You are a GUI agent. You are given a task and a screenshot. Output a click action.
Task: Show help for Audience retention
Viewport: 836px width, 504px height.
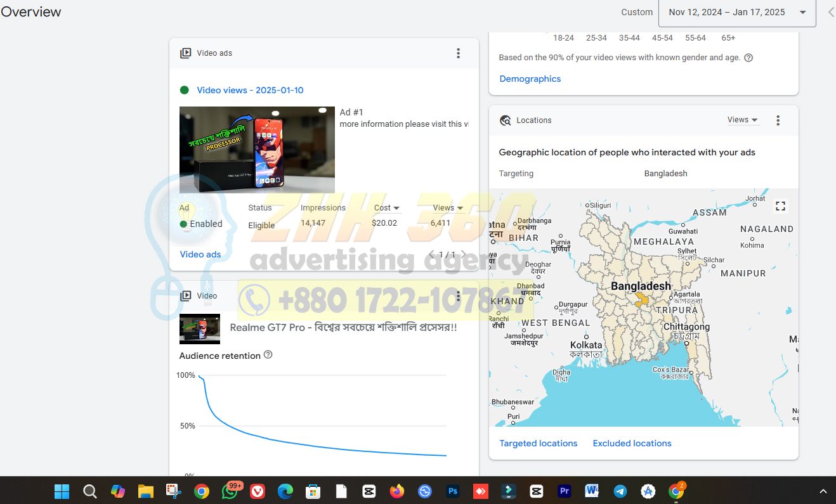pos(268,355)
